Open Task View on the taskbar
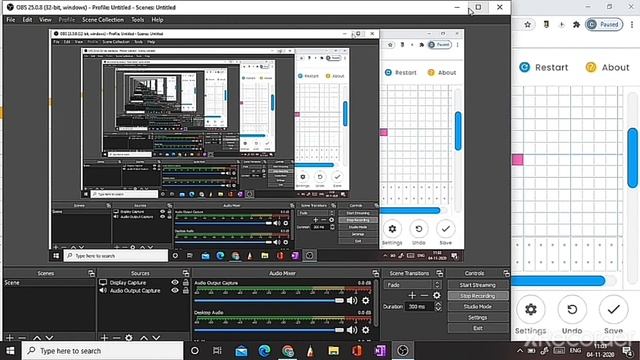Image resolution: width=640 pixels, height=360 pixels. pos(217,351)
